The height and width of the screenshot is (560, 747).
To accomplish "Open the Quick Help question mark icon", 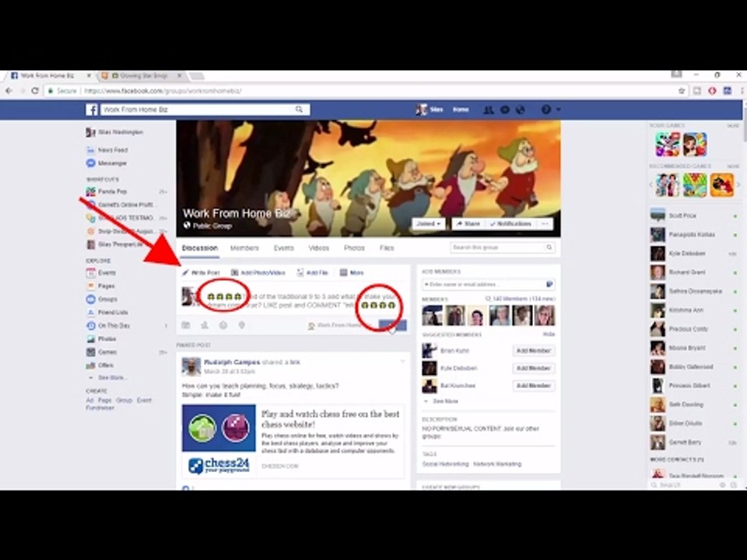I will click(546, 110).
